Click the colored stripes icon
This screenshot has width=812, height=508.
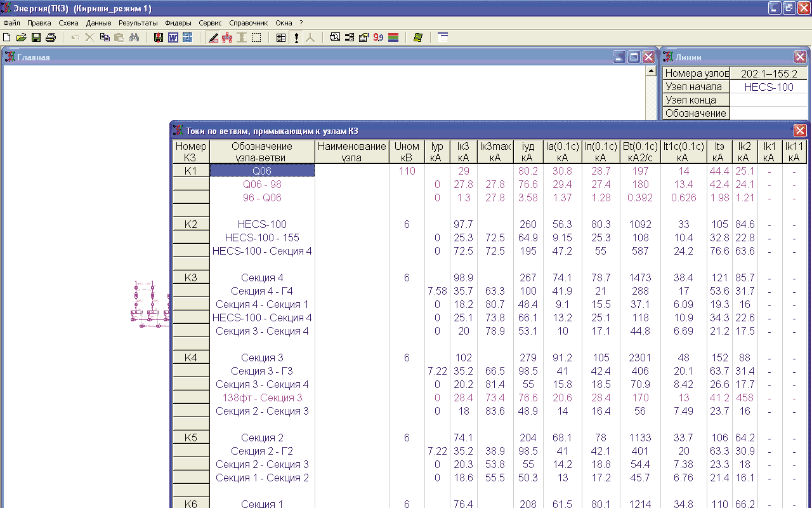(x=393, y=37)
